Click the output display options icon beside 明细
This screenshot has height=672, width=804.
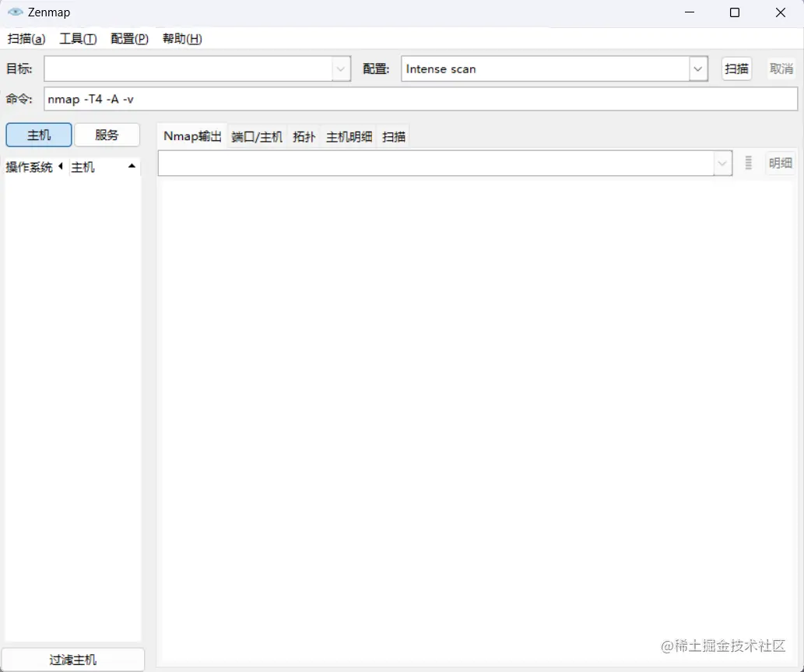(748, 163)
